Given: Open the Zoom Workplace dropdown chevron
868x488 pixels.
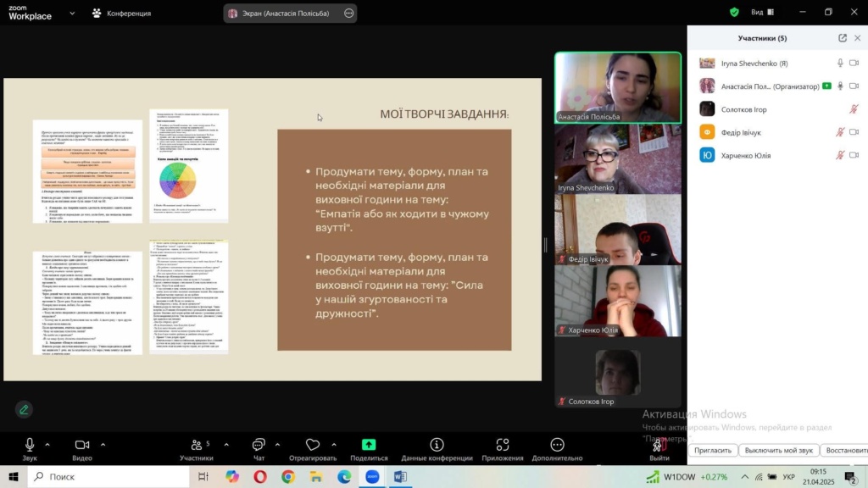Looking at the screenshot, I should pyautogui.click(x=72, y=13).
